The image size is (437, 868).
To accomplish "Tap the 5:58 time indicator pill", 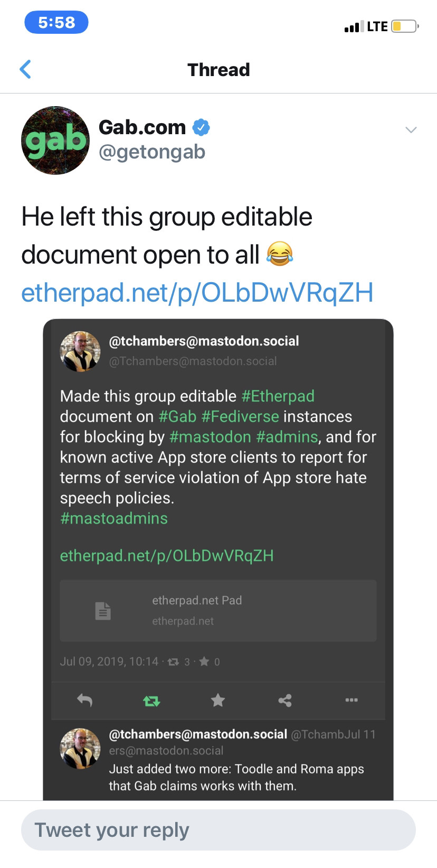I will coord(56,23).
